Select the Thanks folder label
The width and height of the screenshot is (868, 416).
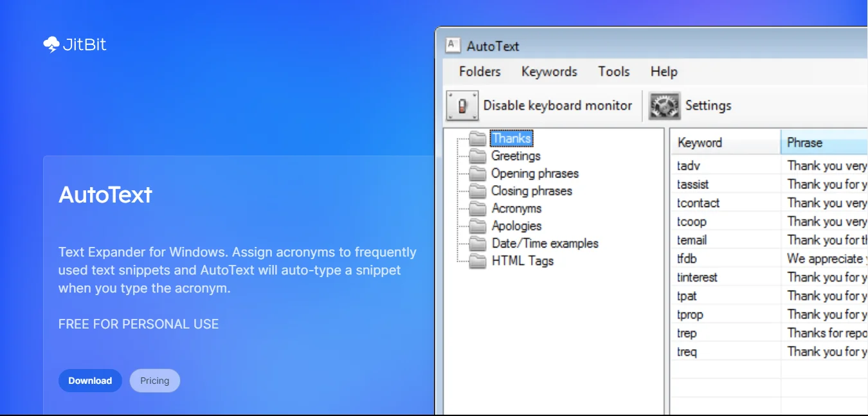tap(512, 138)
